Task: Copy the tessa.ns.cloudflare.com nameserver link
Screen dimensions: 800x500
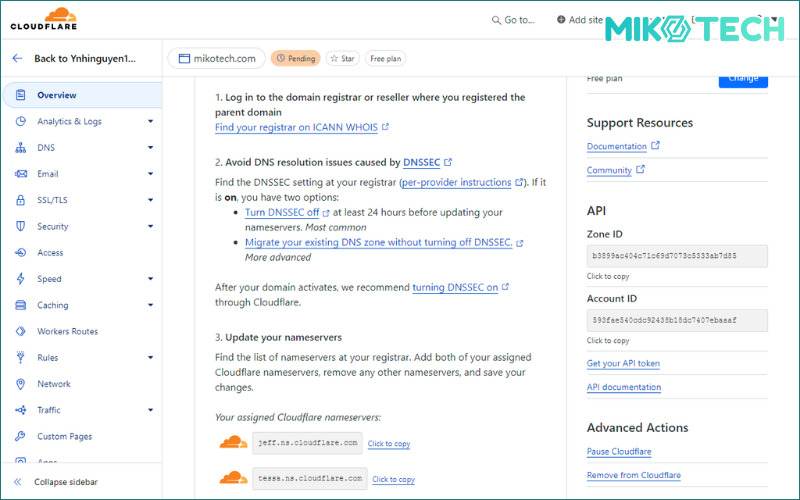Action: 393,480
